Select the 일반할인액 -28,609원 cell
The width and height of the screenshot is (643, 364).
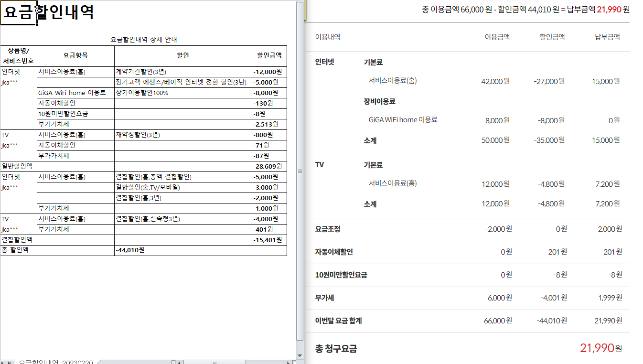[269, 166]
